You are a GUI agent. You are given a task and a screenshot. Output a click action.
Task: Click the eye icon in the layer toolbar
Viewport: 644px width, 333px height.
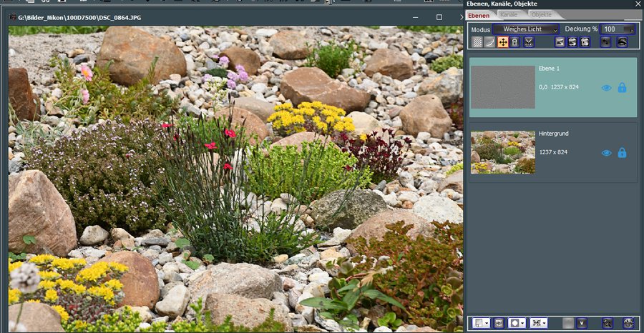click(622, 42)
